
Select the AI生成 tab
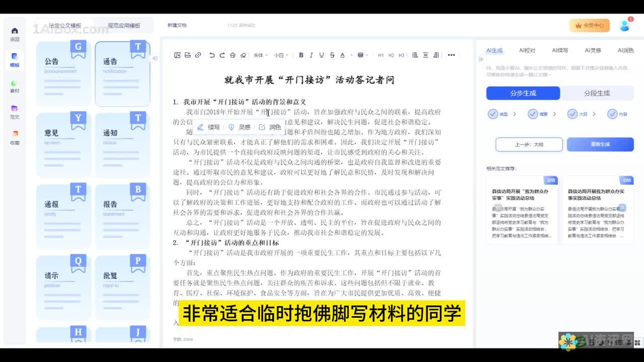tap(494, 50)
